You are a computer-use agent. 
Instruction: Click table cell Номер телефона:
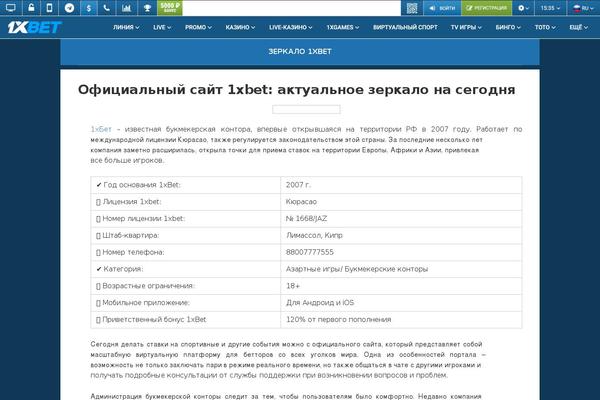pyautogui.click(x=185, y=252)
